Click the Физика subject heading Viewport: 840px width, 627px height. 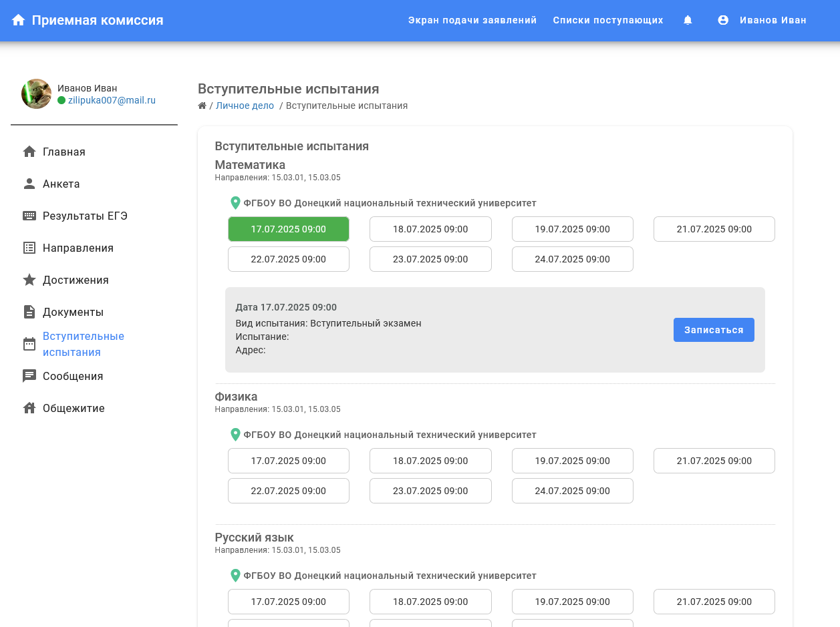pyautogui.click(x=236, y=397)
